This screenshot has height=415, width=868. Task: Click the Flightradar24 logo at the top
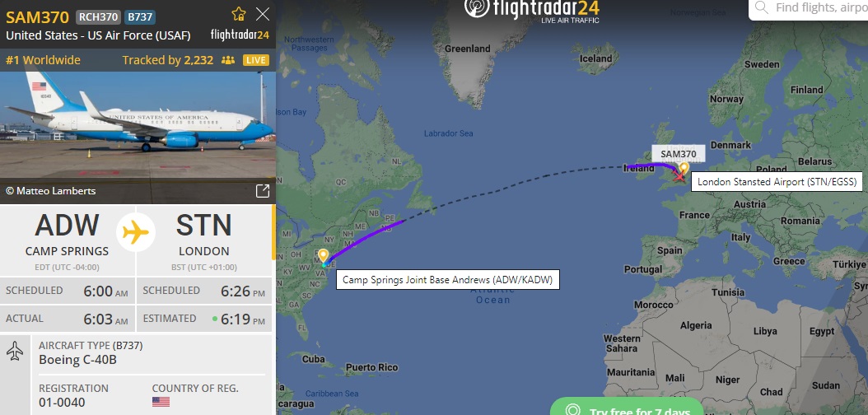(531, 10)
